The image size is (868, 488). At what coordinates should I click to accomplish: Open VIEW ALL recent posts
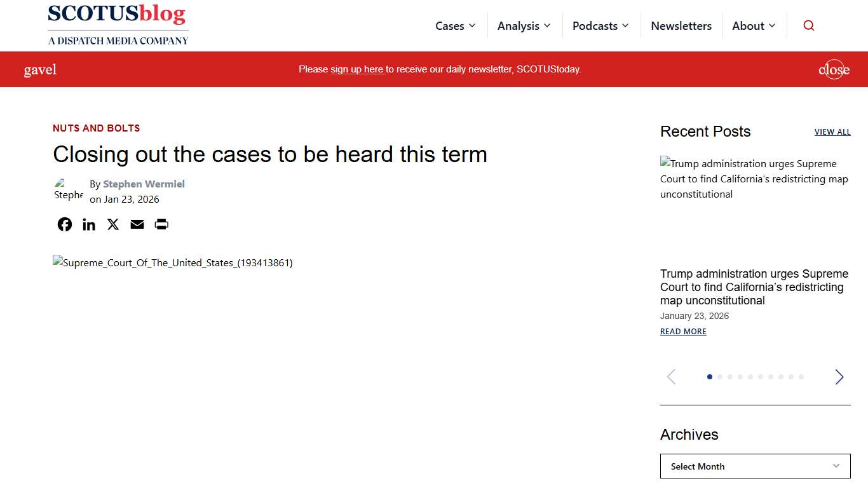click(832, 132)
